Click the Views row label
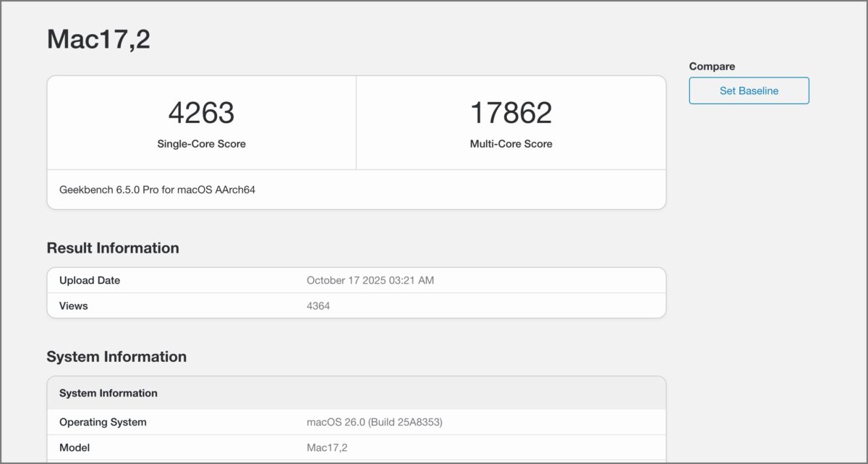 click(x=73, y=305)
